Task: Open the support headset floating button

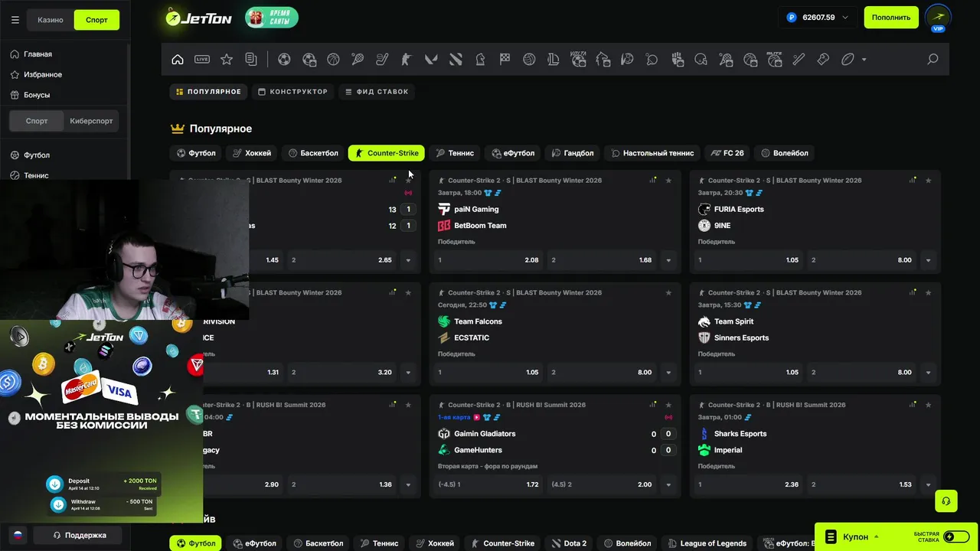Action: (946, 501)
